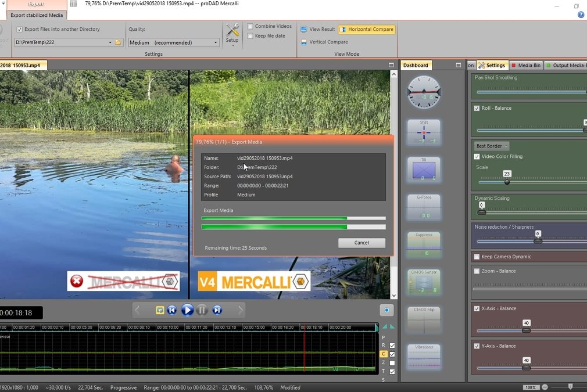The height and width of the screenshot is (392, 587).
Task: Expand the Best Border dropdown
Action: coord(492,146)
